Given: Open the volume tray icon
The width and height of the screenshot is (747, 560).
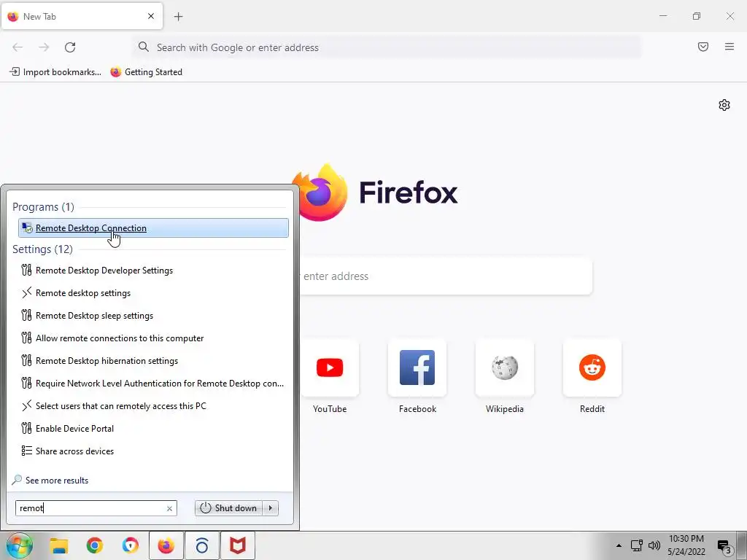Looking at the screenshot, I should [x=654, y=545].
